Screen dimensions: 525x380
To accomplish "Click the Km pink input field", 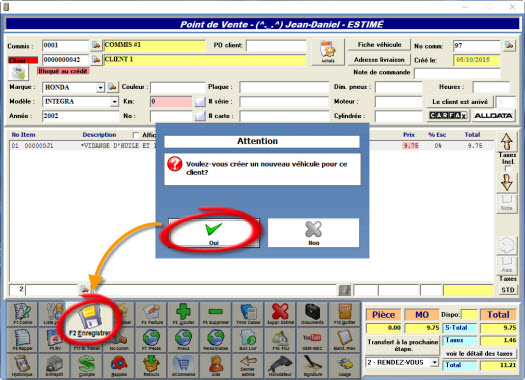I will [x=171, y=101].
